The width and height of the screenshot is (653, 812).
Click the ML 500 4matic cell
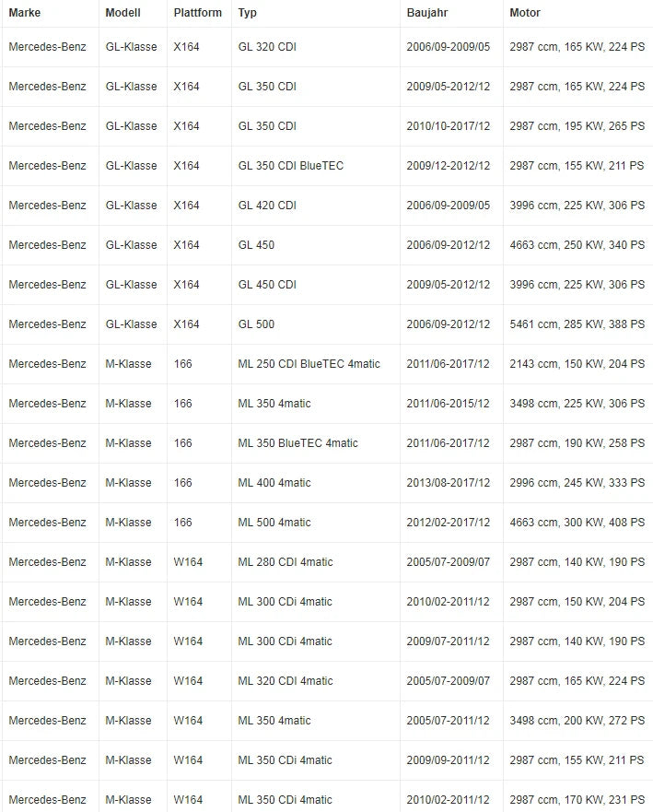pos(274,523)
